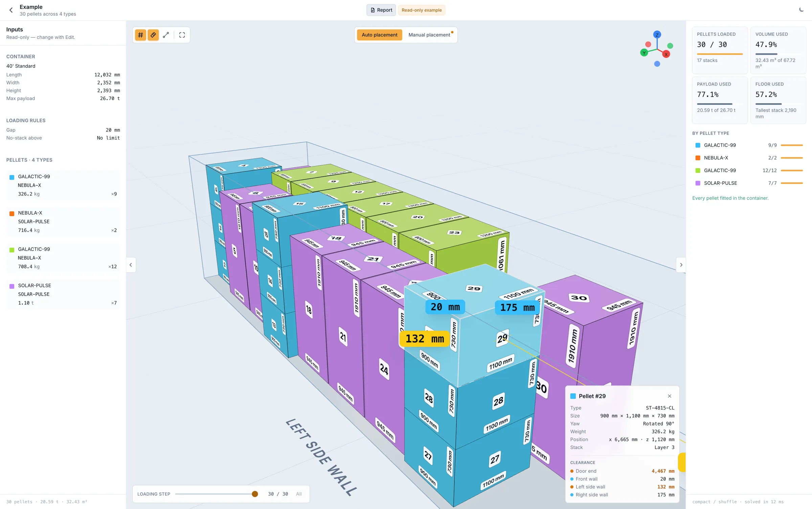The height and width of the screenshot is (509, 812).
Task: Click the Volume Used 47.9% card
Action: click(x=778, y=50)
